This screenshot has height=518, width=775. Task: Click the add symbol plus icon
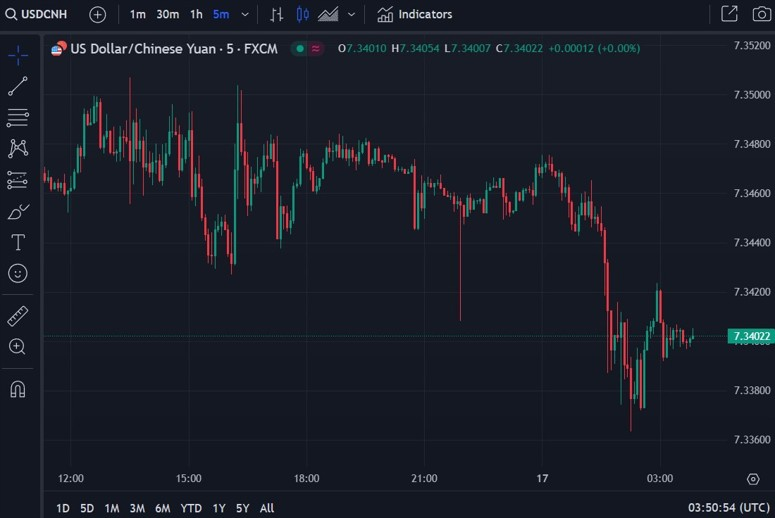click(97, 14)
